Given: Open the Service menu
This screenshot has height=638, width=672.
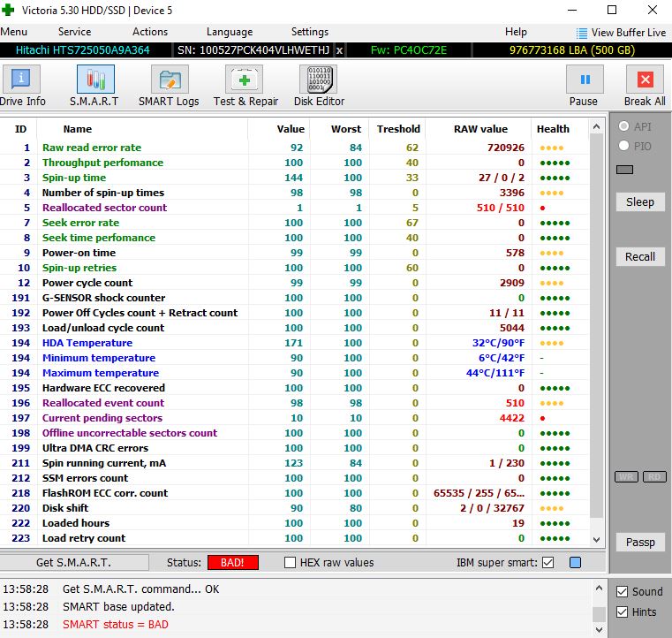Looking at the screenshot, I should pyautogui.click(x=74, y=32).
